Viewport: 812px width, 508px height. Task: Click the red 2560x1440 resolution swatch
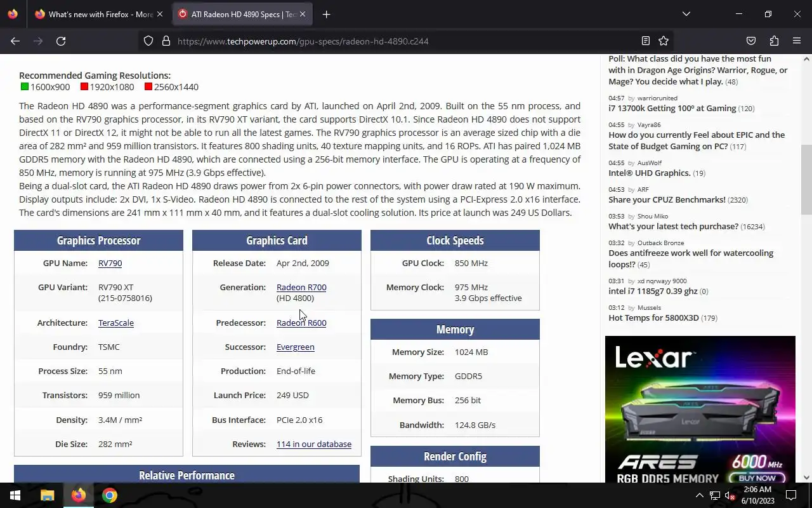click(x=148, y=87)
